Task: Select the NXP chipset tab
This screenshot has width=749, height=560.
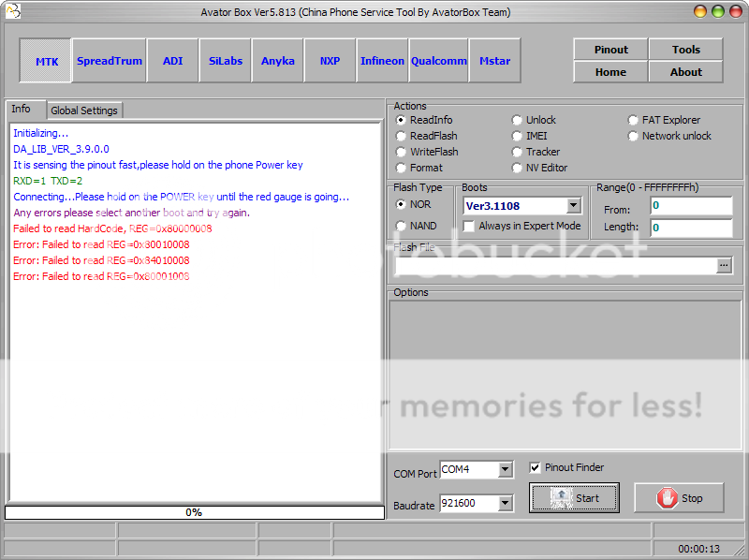Action: 330,61
